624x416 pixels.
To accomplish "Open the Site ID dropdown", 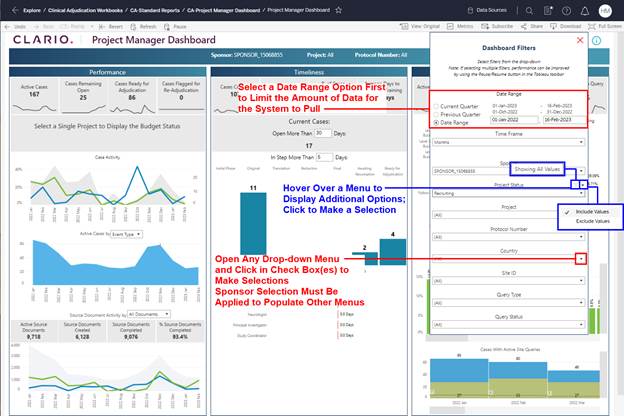I will tap(509, 281).
